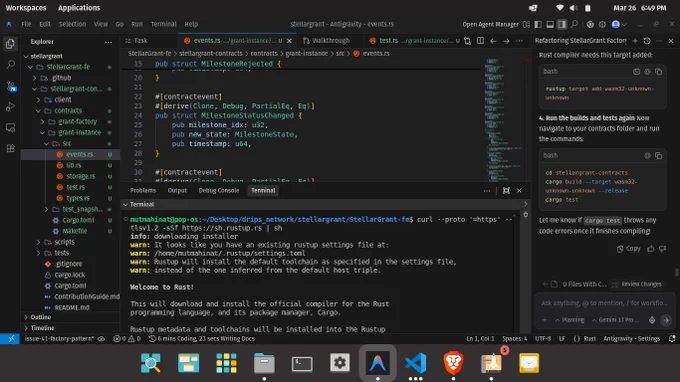Give thumbs down to agent response

click(662, 248)
